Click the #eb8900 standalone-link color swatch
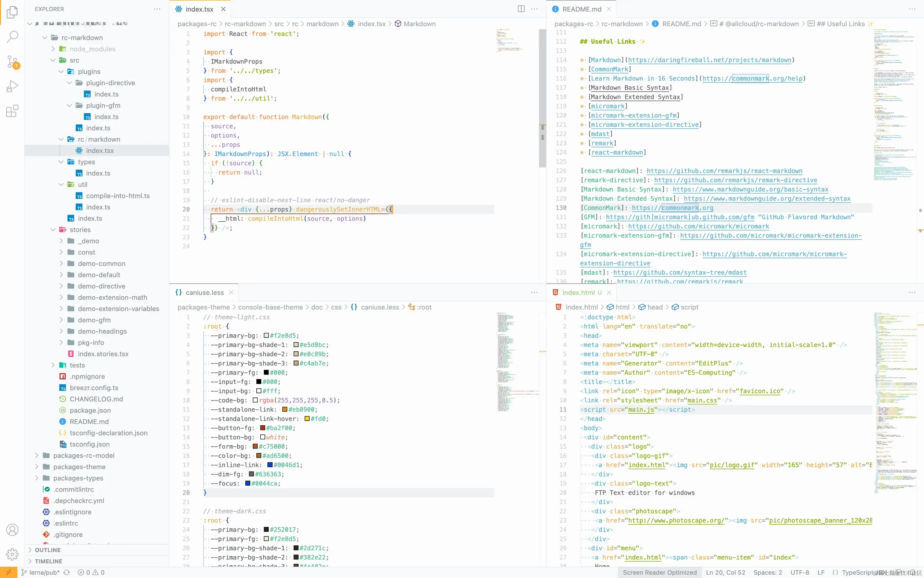This screenshot has width=924, height=578. click(x=284, y=409)
